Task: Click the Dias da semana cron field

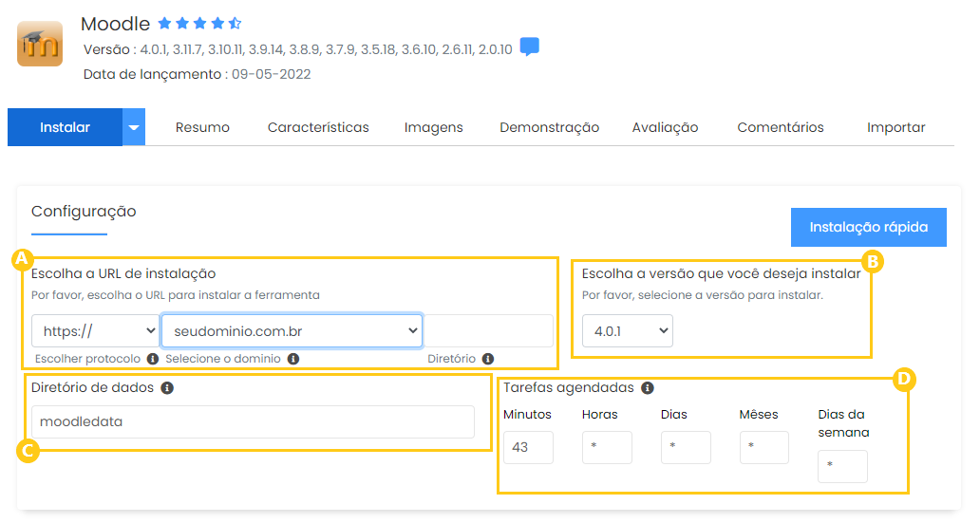Action: point(842,466)
